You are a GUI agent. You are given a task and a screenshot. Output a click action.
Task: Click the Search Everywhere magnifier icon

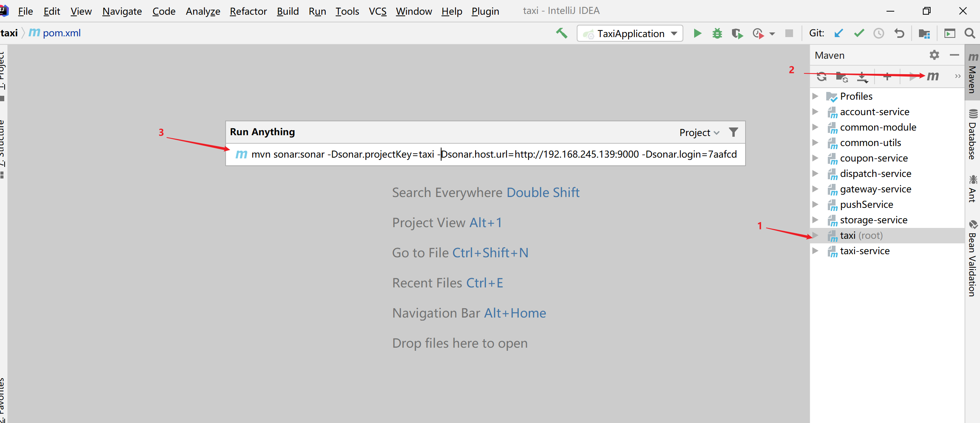[x=970, y=34]
